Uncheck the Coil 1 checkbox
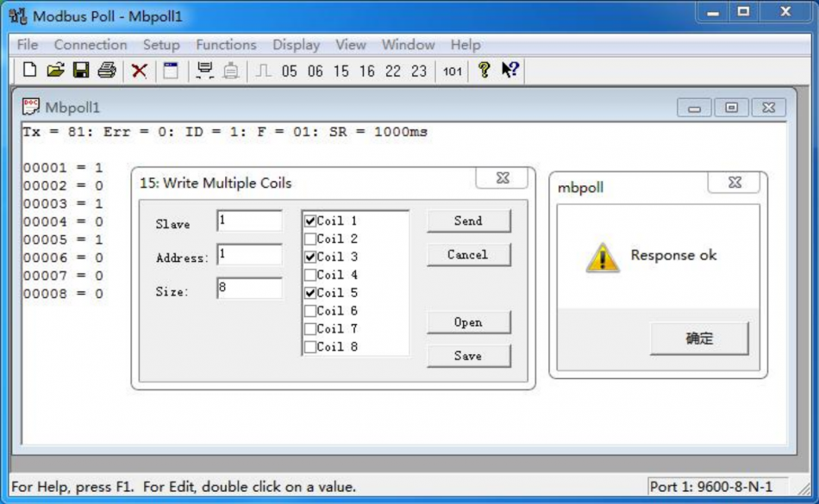This screenshot has width=819, height=504. pyautogui.click(x=310, y=221)
